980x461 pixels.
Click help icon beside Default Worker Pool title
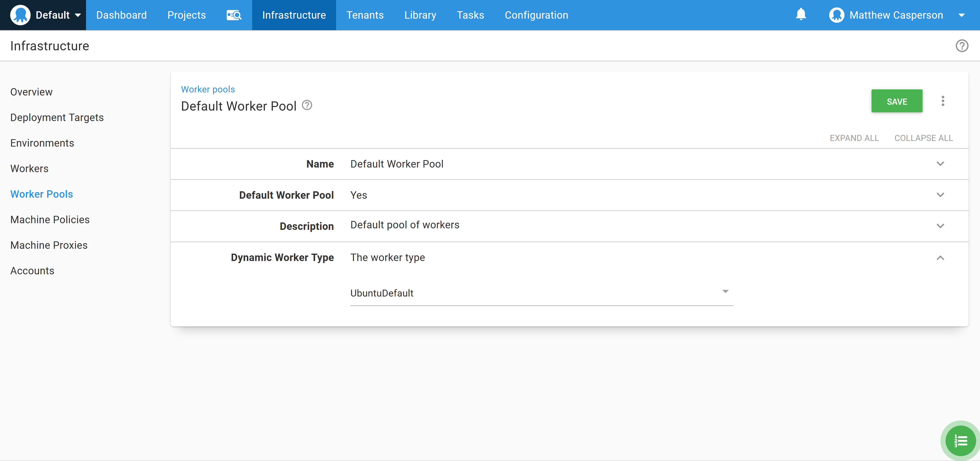coord(307,105)
